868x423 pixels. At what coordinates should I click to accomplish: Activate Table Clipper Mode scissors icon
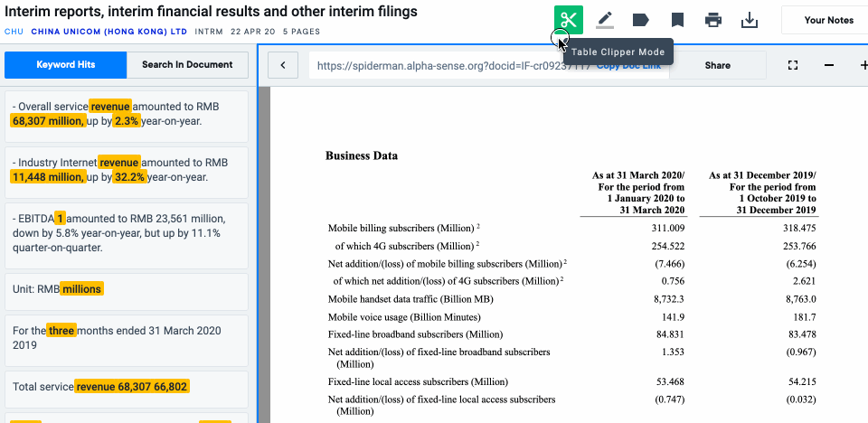(x=569, y=20)
